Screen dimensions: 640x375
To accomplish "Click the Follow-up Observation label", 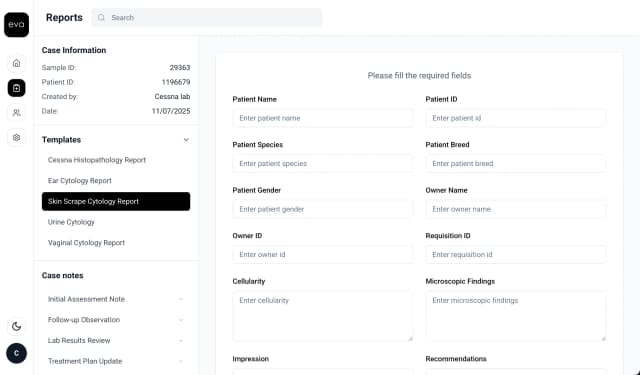I will (84, 320).
